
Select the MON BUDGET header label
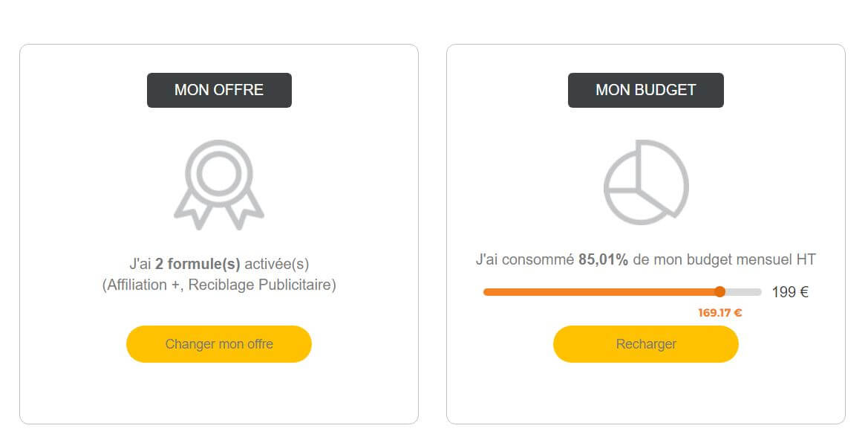point(645,90)
